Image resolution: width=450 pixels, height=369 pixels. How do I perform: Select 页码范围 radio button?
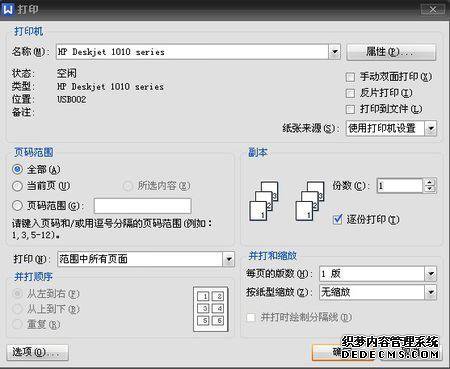(x=17, y=206)
